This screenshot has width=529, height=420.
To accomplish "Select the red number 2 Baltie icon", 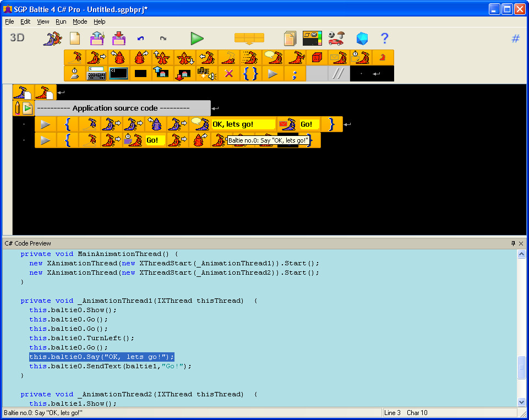I will pyautogui.click(x=383, y=58).
